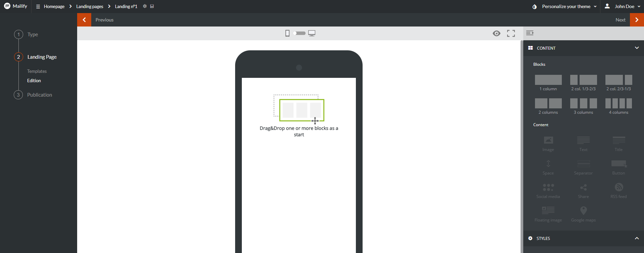The height and width of the screenshot is (253, 644).
Task: Select the Image content element
Action: pyautogui.click(x=548, y=144)
